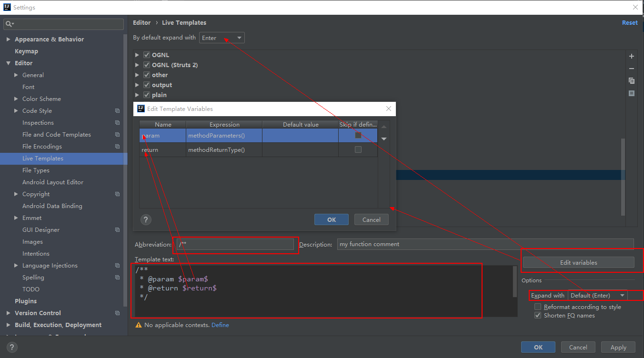The height and width of the screenshot is (358, 644).
Task: Move variable down with the arrow icon
Action: pyautogui.click(x=384, y=139)
